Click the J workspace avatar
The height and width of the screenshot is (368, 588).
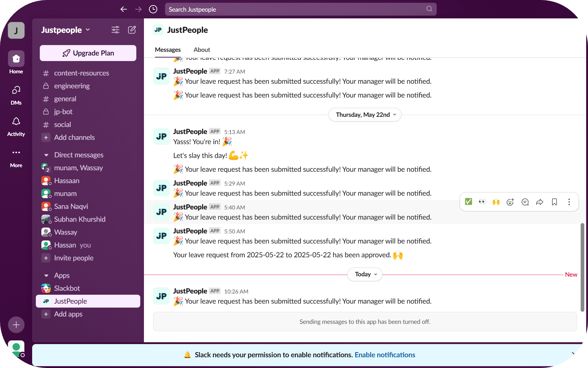16,30
